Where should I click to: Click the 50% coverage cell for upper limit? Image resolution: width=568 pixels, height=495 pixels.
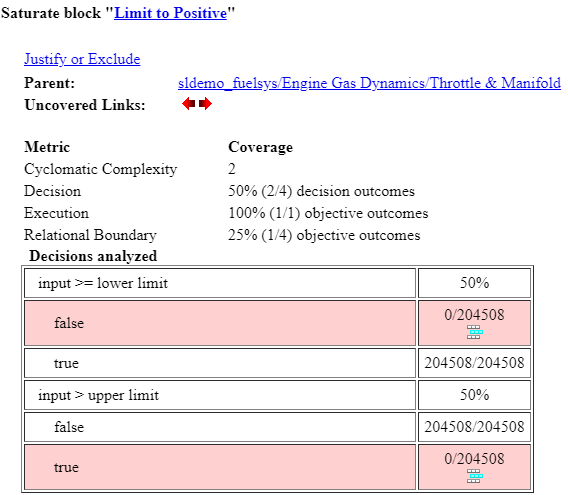pos(475,395)
